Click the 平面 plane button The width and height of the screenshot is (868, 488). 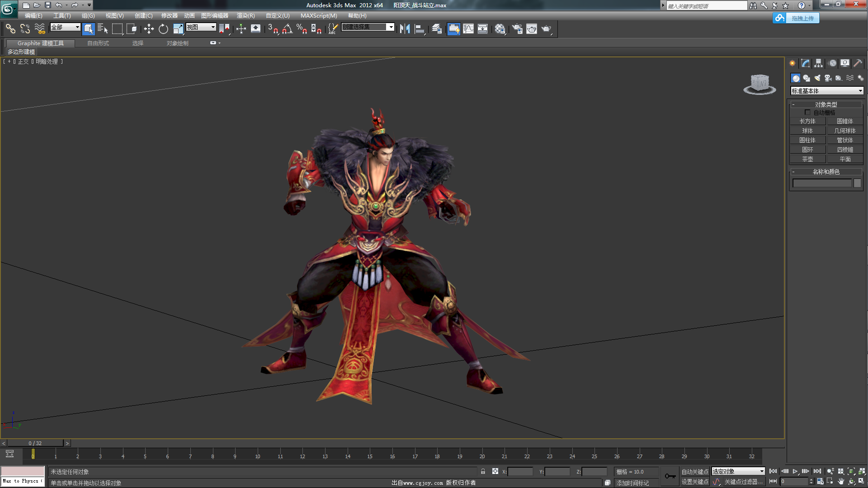coord(845,159)
